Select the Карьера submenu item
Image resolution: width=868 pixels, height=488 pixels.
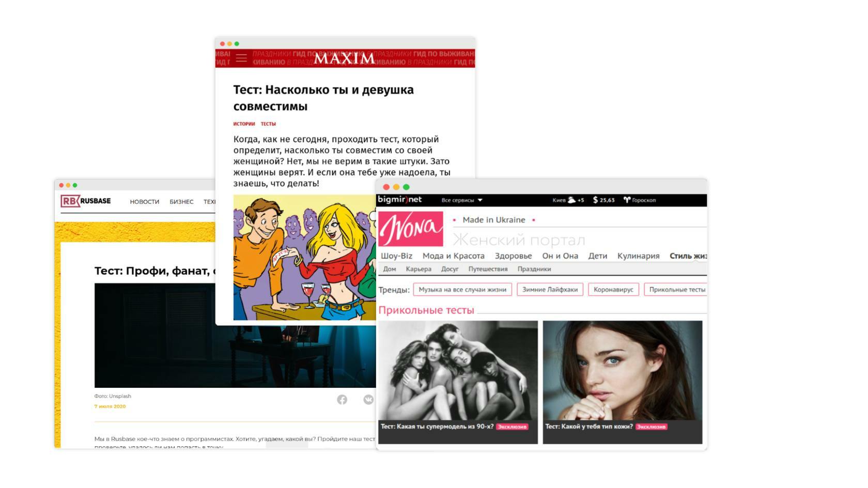tap(419, 269)
